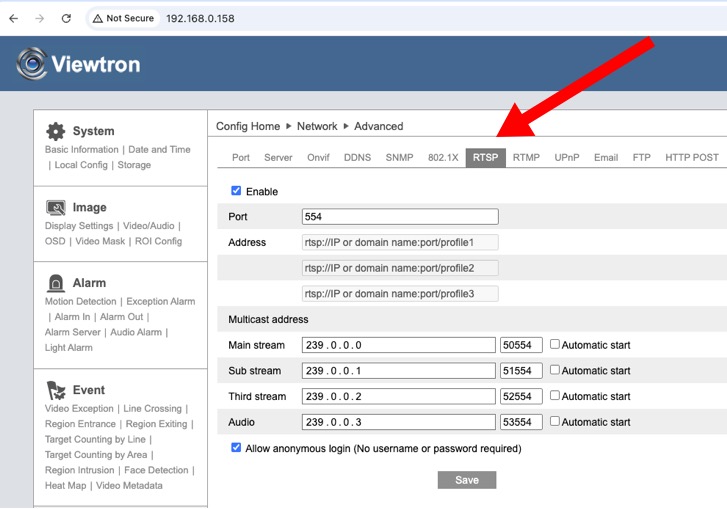Click the Alarm siren icon
Image resolution: width=727 pixels, height=509 pixels.
click(56, 283)
